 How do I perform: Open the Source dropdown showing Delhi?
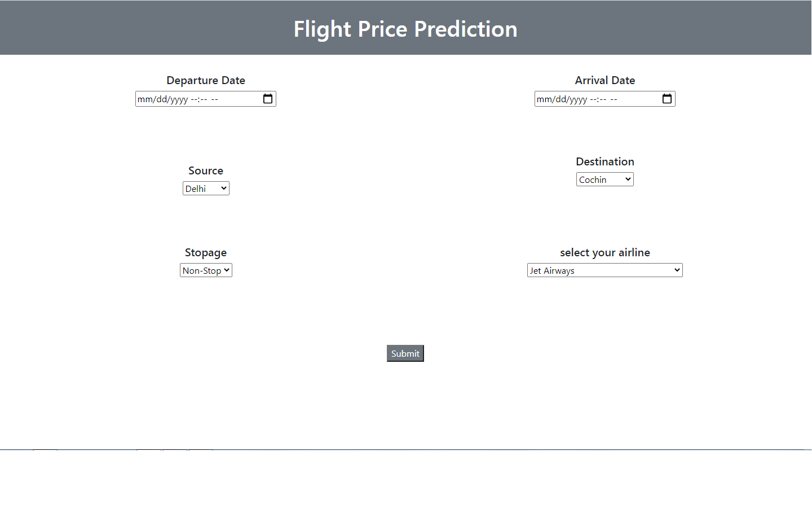(206, 188)
